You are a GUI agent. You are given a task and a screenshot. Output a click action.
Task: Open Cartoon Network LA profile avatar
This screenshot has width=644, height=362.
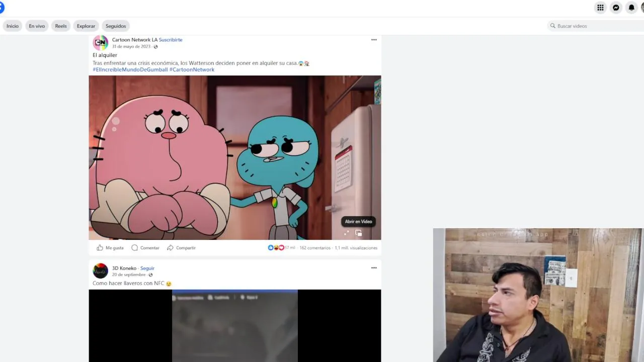point(101,43)
